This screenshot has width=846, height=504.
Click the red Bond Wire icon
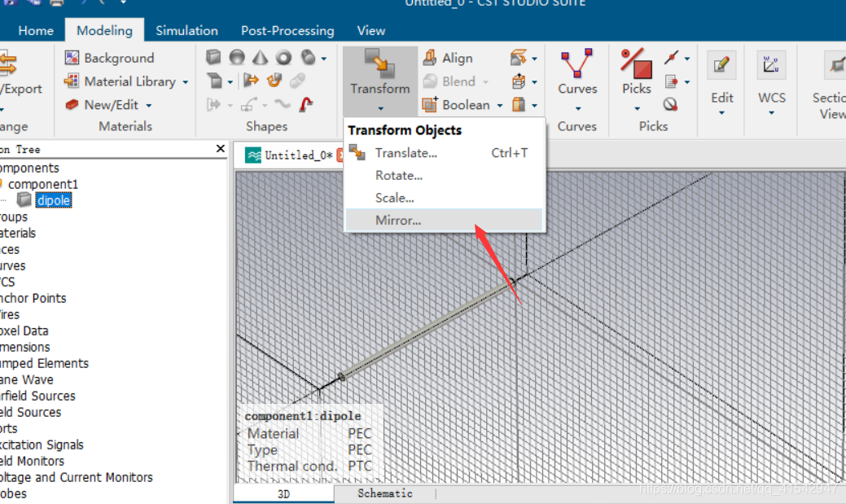point(306,103)
